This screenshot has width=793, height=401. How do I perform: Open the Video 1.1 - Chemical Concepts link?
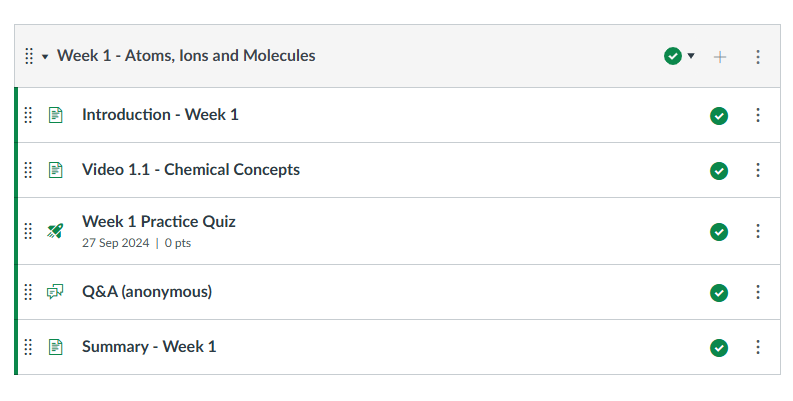pos(191,169)
